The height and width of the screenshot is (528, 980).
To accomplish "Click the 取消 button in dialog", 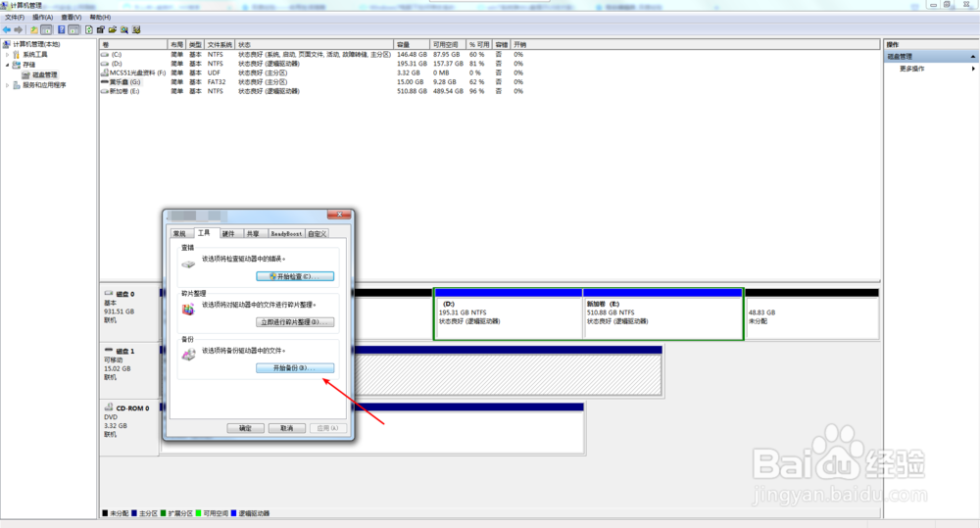I will 287,428.
